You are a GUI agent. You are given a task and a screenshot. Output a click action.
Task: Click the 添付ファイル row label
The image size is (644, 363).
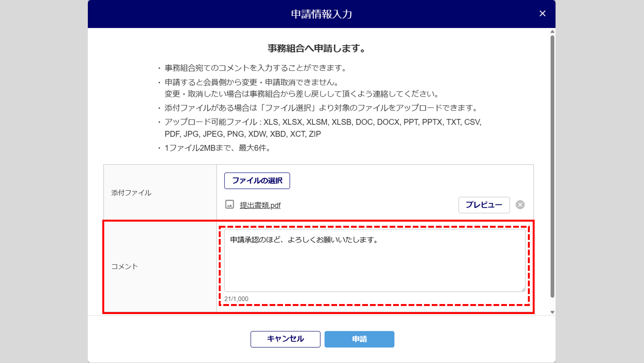point(131,193)
